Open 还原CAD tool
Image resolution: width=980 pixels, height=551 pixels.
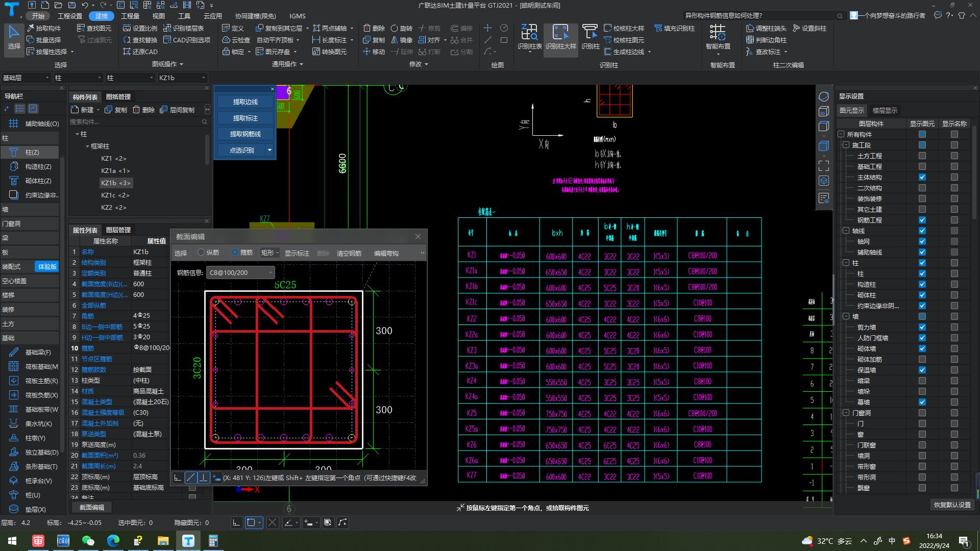[141, 52]
